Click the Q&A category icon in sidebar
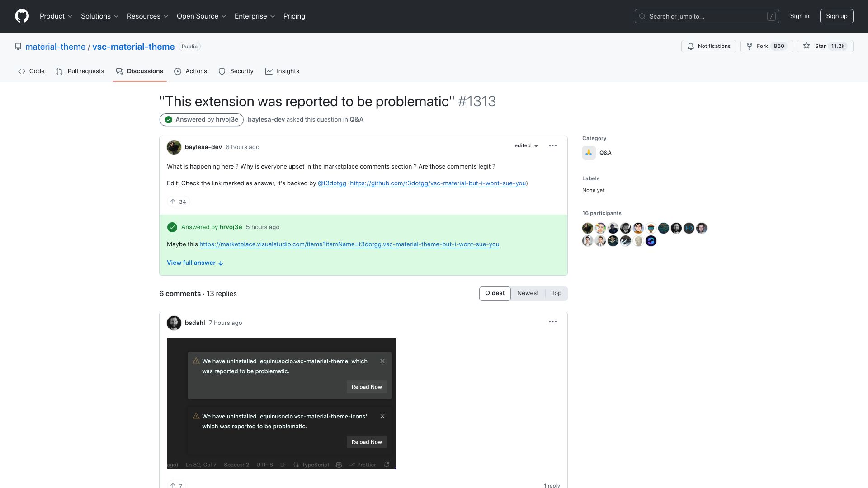This screenshot has height=488, width=868. click(589, 153)
